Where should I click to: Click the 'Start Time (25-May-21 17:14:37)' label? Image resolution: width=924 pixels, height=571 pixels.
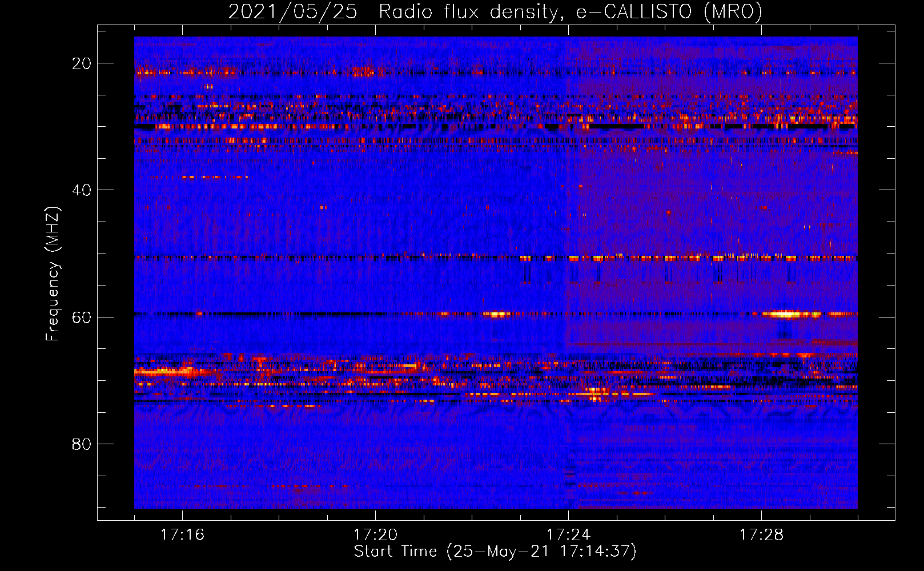coord(495,552)
